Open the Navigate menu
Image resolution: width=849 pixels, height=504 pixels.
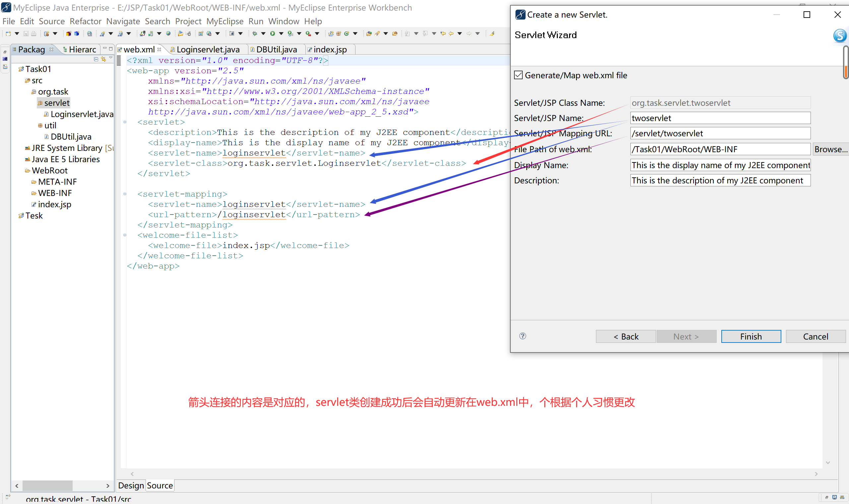(x=123, y=21)
